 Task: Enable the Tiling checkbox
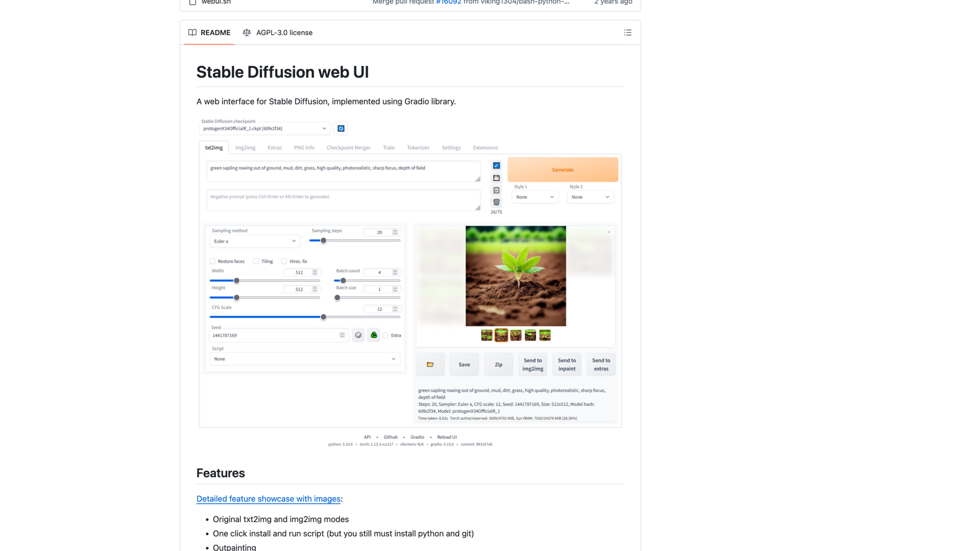[256, 261]
